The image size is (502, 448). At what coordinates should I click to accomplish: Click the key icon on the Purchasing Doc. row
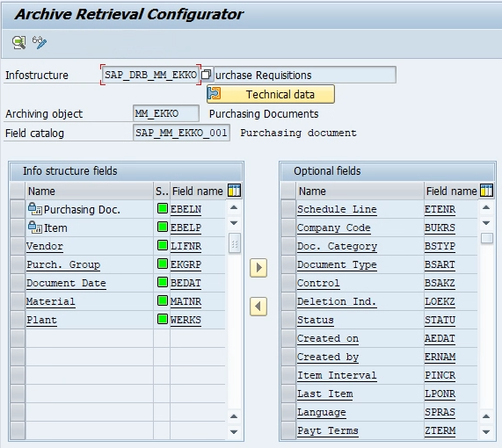tap(34, 209)
